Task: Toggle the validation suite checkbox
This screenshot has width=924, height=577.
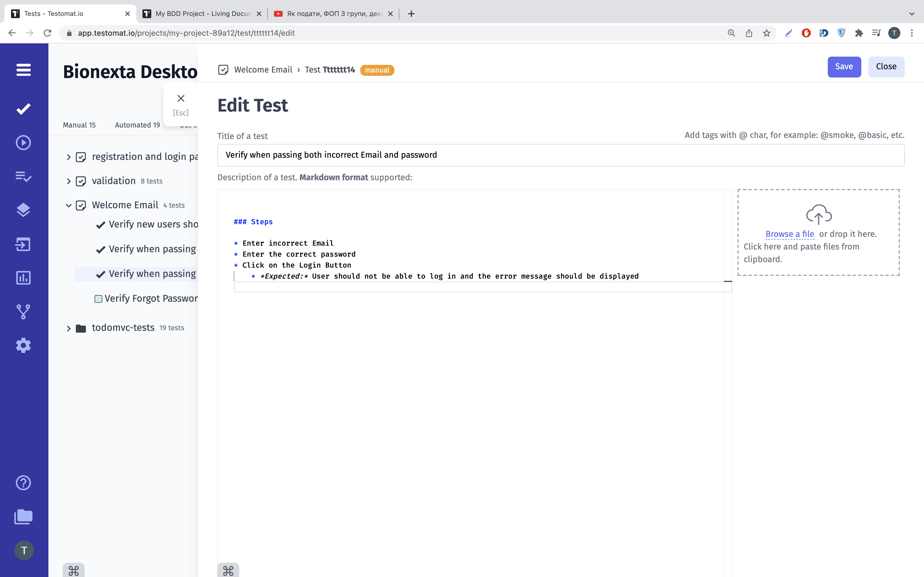Action: coord(81,181)
